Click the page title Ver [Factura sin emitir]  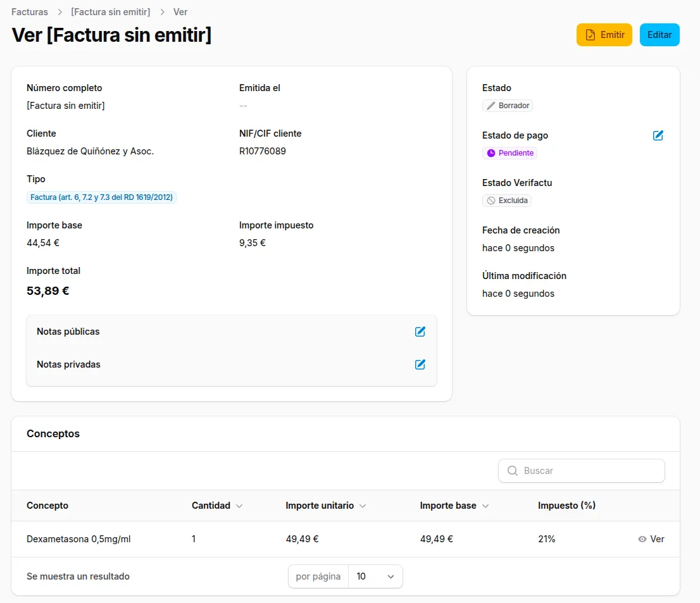pos(111,35)
